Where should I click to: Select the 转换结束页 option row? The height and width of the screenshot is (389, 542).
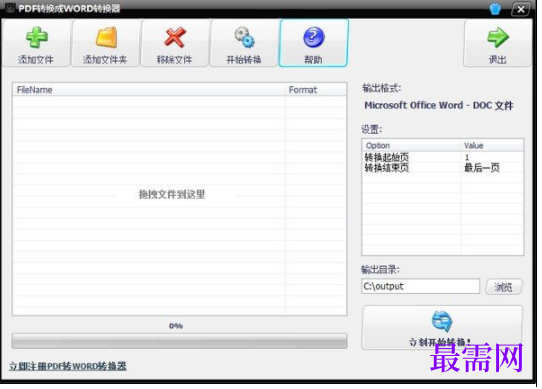click(x=442, y=168)
